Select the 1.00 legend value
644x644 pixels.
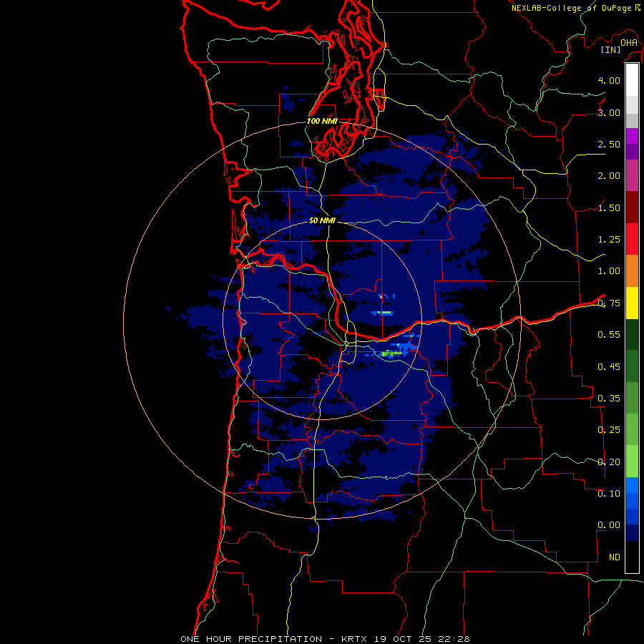tap(609, 271)
